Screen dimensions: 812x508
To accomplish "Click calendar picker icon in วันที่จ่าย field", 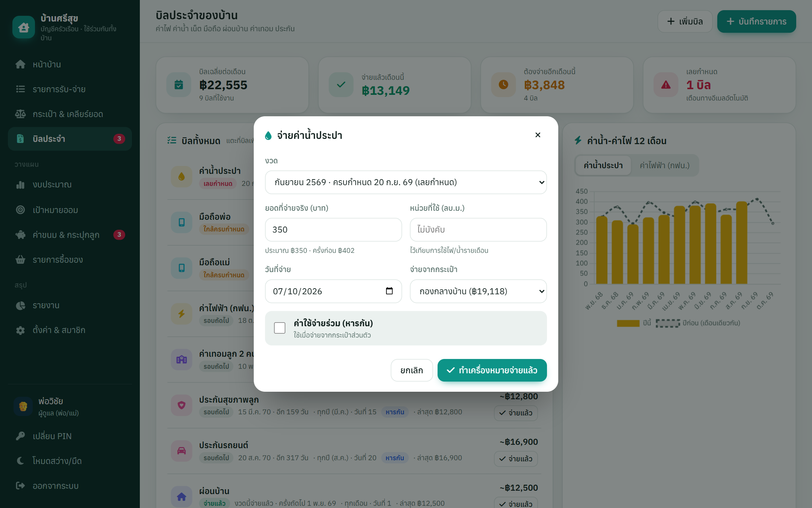I will click(389, 291).
